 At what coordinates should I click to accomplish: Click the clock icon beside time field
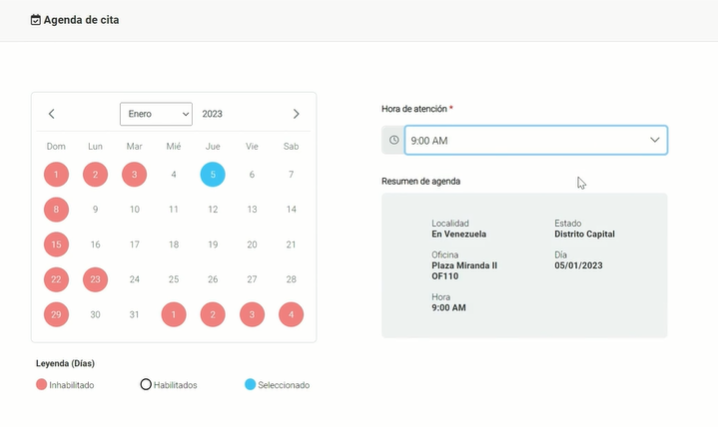coord(393,140)
